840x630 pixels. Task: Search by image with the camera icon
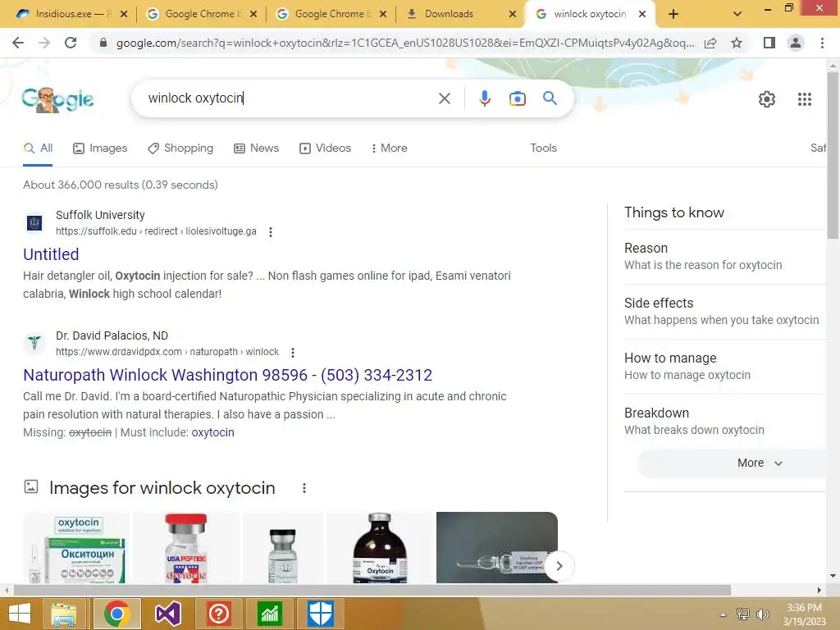tap(517, 98)
